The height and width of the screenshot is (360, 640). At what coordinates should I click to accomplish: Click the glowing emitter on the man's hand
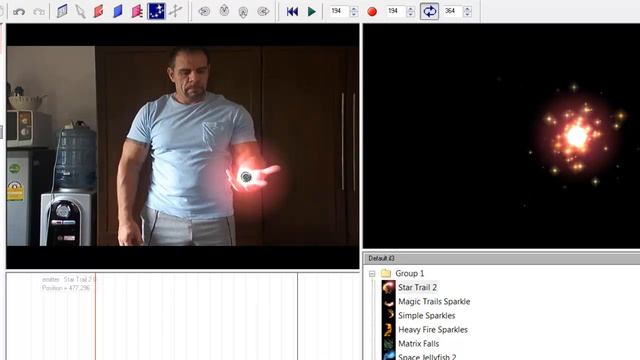point(246,177)
